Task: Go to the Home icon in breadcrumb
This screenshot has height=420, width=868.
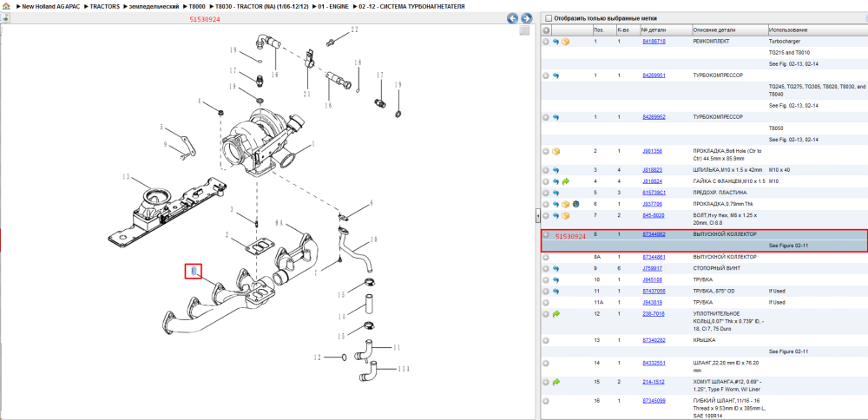Action: point(6,6)
